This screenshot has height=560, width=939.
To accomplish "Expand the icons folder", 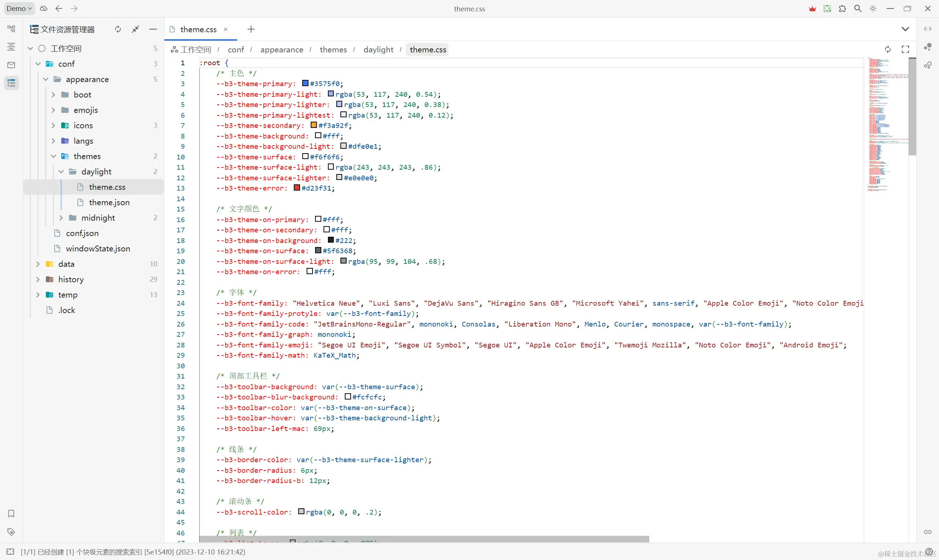I will coord(53,125).
